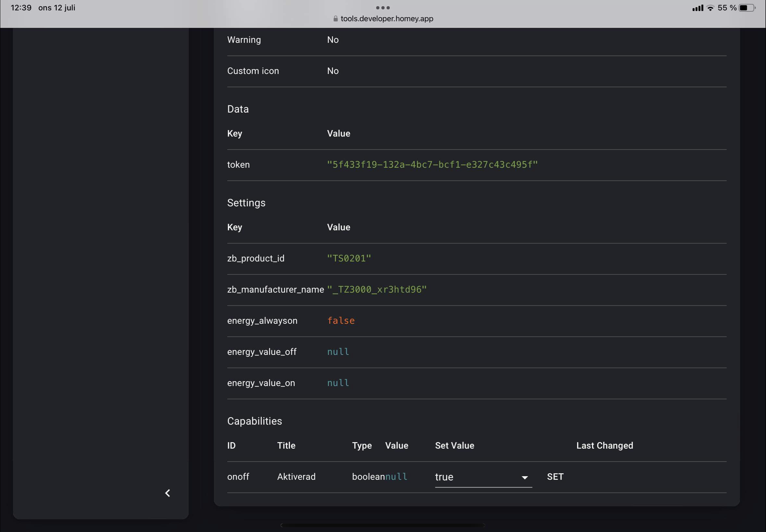
Task: Click the zb_manufacturer_name value
Action: point(377,289)
